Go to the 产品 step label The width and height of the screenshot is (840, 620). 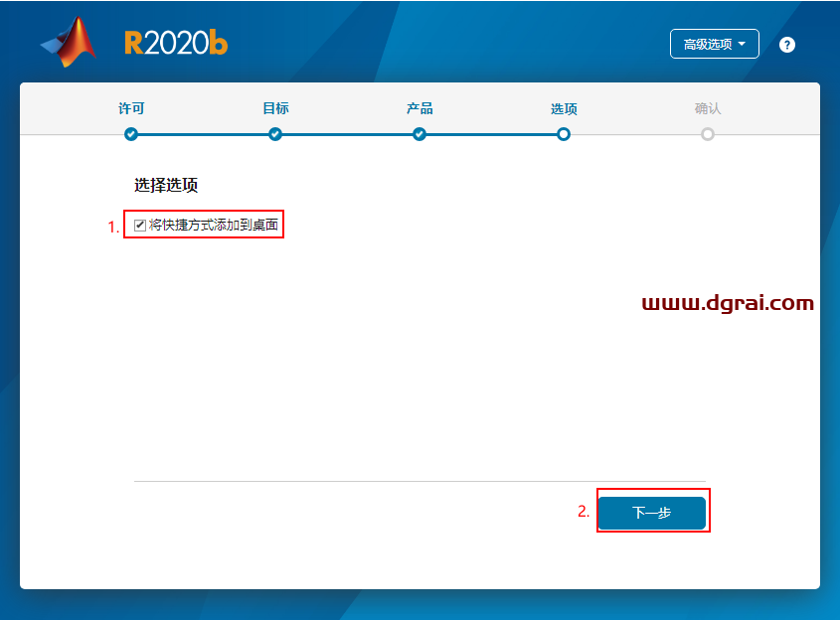tap(420, 108)
